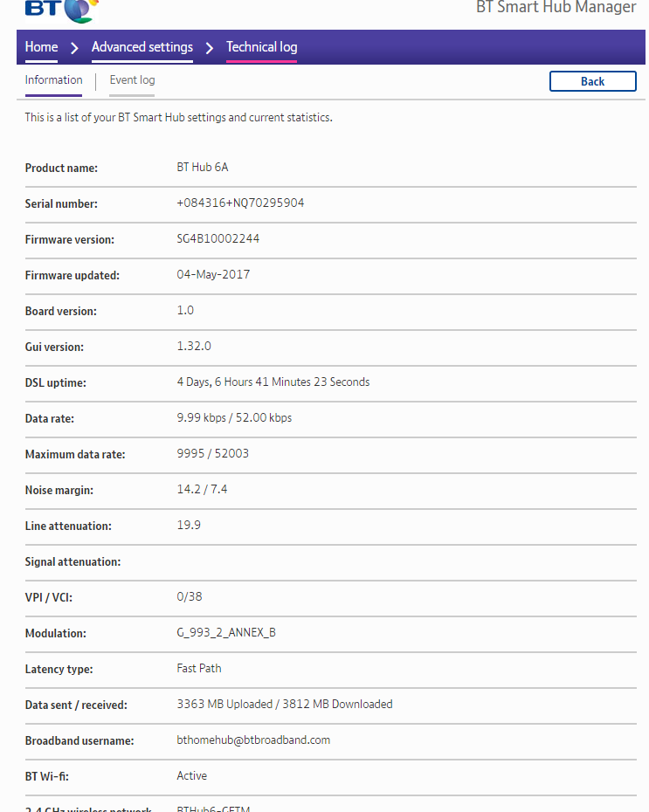Select firmware updated date 04-May-2017
Viewport: 649px width, 812px height.
point(213,274)
